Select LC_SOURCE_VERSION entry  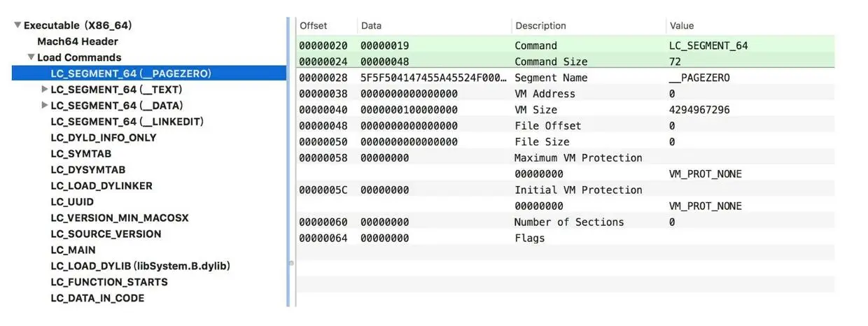(x=106, y=234)
